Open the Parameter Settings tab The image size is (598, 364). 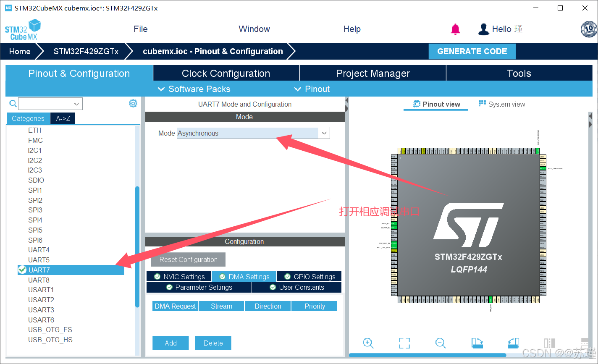(199, 287)
